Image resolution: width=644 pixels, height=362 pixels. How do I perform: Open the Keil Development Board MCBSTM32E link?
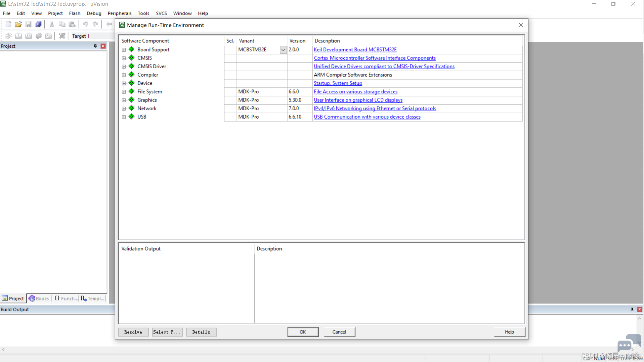(x=355, y=50)
